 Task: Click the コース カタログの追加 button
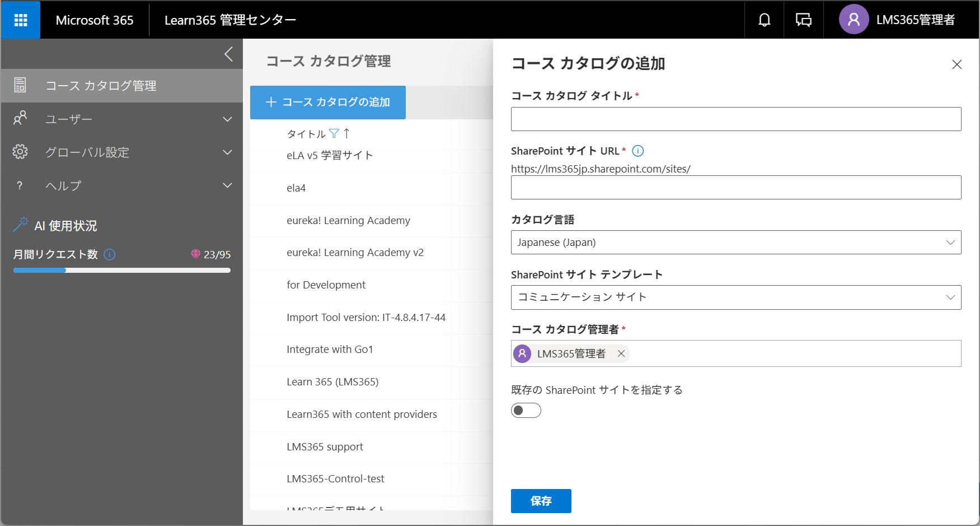pyautogui.click(x=327, y=102)
